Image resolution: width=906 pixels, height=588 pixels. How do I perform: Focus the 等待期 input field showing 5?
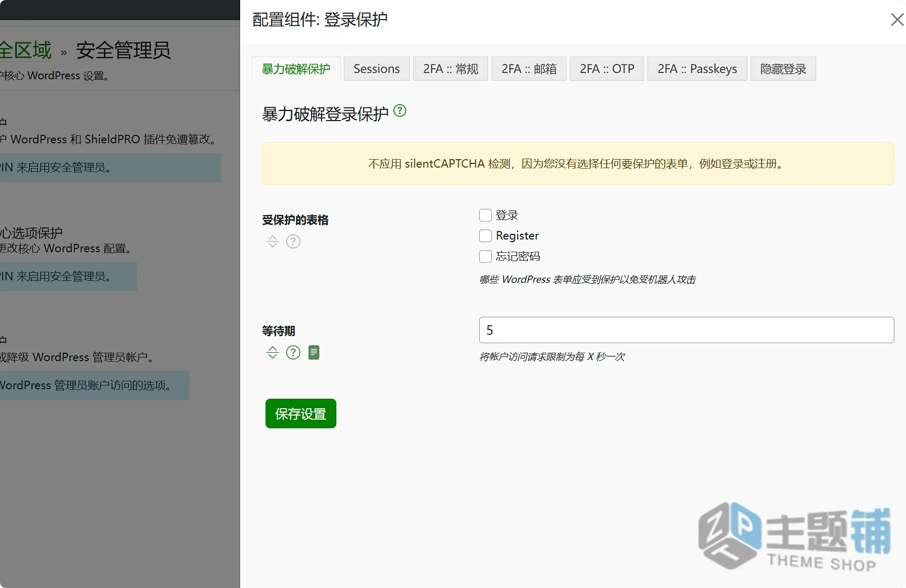pos(687,330)
